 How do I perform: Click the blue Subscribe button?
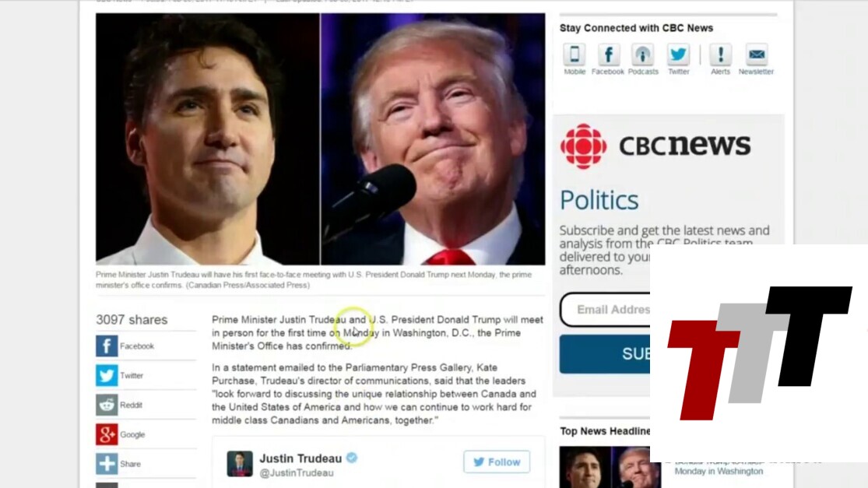pos(605,354)
